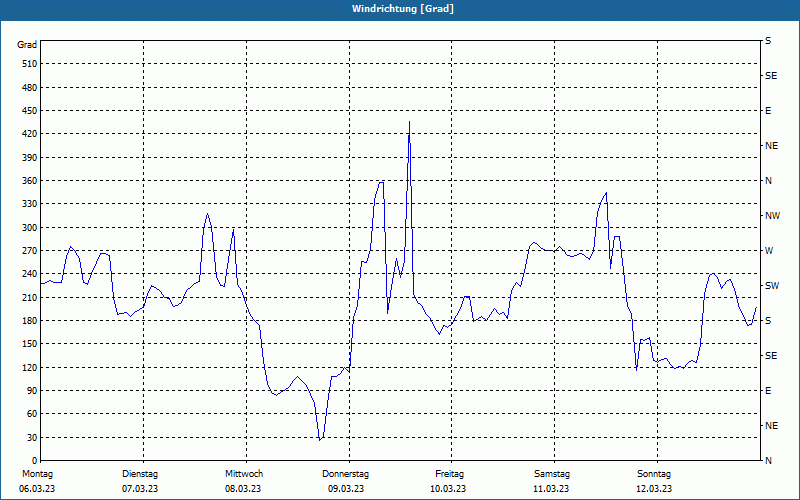Click the Sonntag axis label
Viewport: 800px width, 500px height.
click(654, 474)
